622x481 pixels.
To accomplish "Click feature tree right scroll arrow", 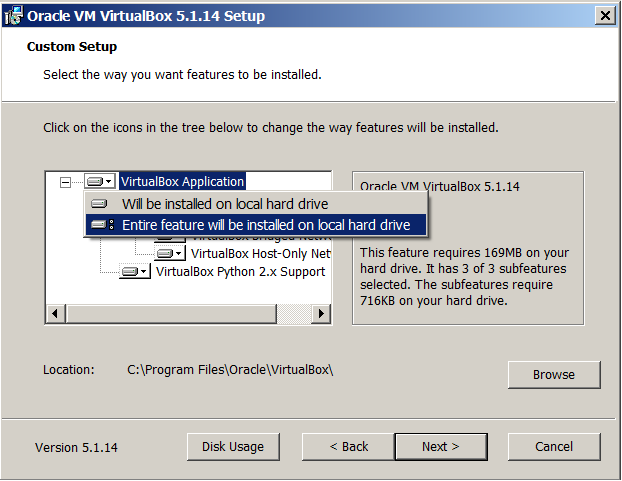I will 321,314.
